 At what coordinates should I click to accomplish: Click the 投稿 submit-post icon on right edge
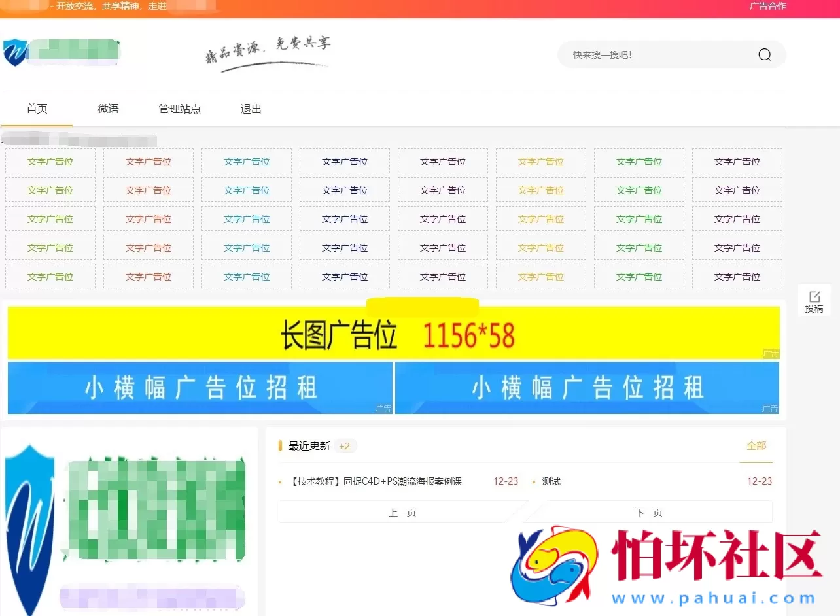pos(814,301)
